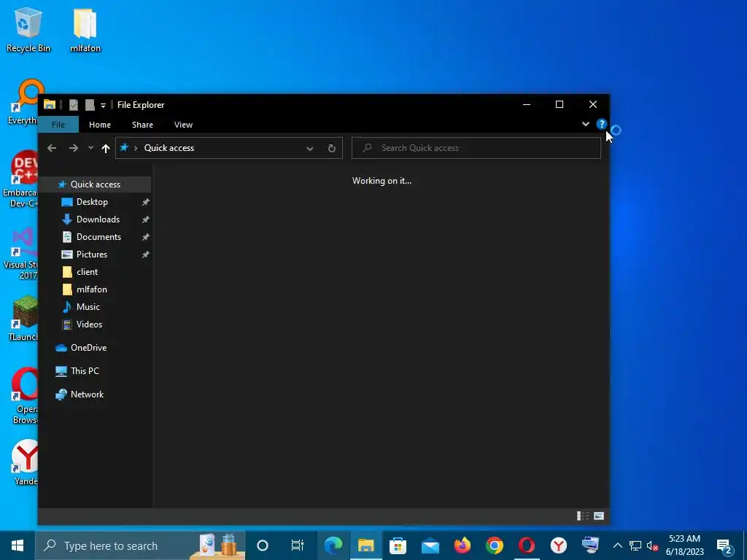Open the File ribbon tab

click(58, 125)
